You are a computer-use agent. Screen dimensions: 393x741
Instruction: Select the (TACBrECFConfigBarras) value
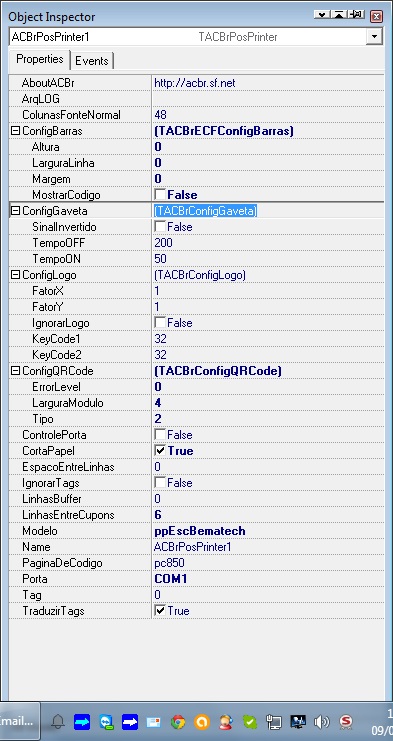pos(224,131)
